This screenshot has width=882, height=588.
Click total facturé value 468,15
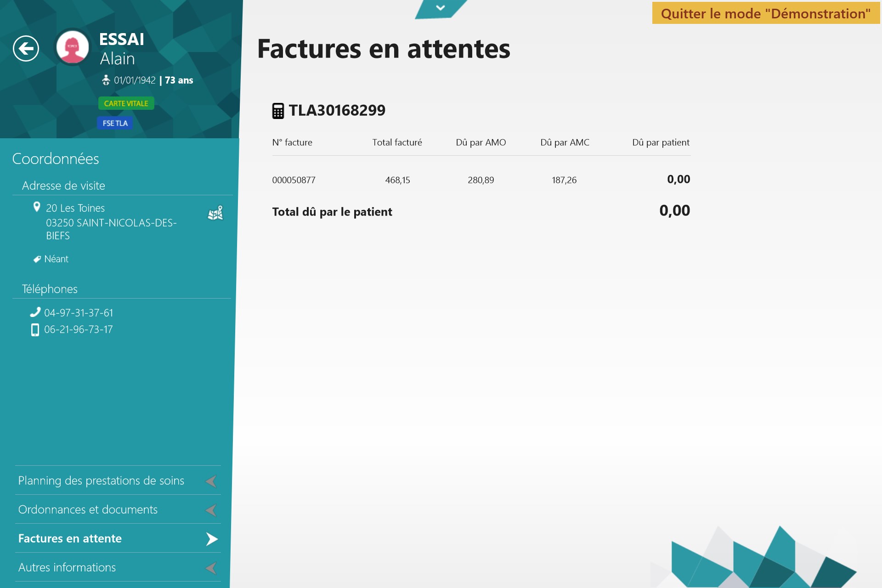398,180
